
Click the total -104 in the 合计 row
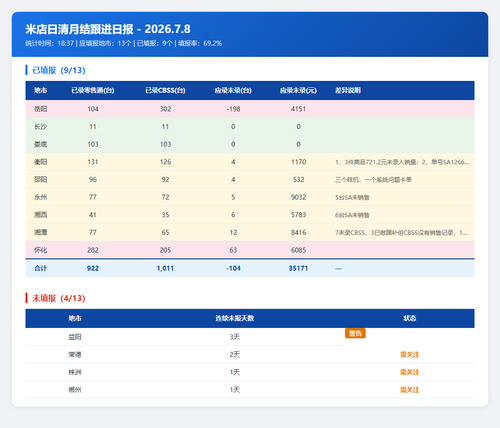coord(233,268)
